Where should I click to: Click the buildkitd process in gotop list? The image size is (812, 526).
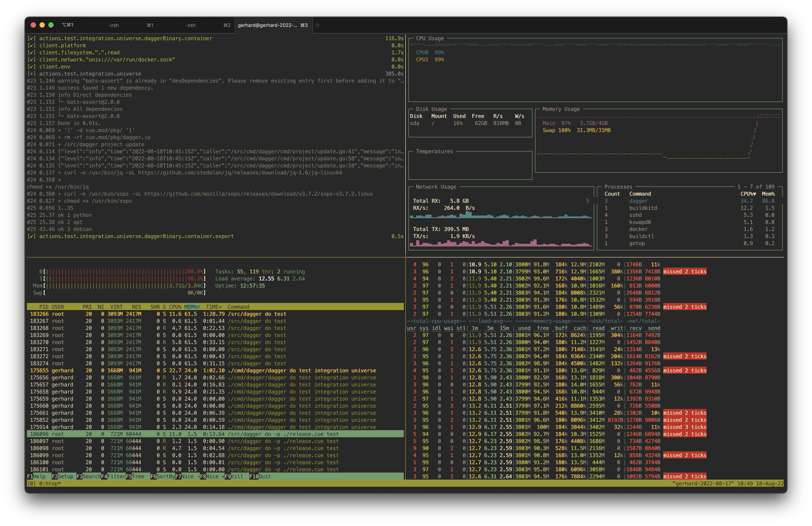coord(689,208)
